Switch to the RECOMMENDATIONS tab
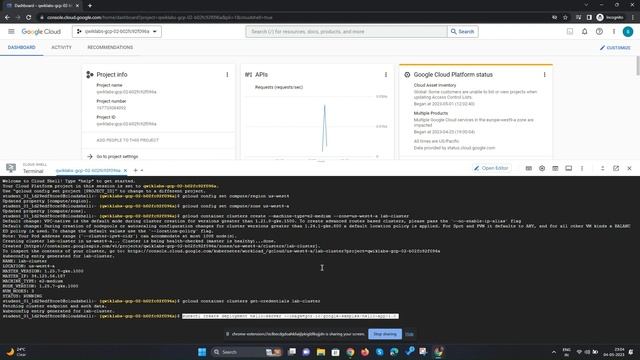The height and width of the screenshot is (360, 640). tap(110, 47)
